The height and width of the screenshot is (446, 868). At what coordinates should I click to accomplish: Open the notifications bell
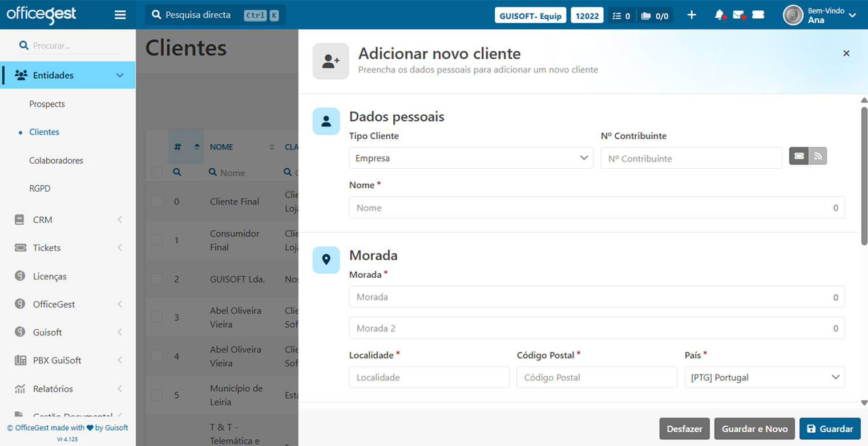tap(720, 15)
